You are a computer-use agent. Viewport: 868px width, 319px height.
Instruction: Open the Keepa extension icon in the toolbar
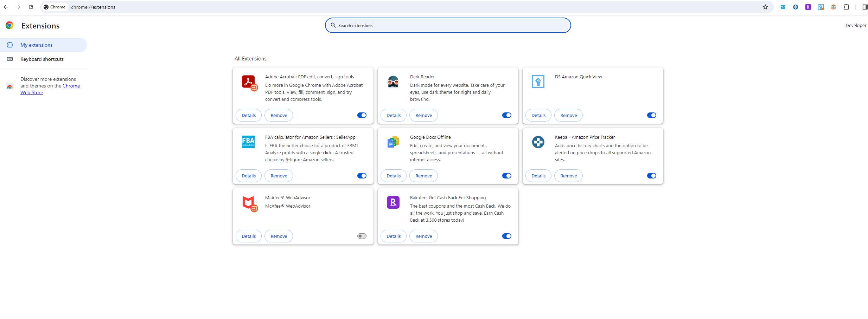click(x=796, y=7)
